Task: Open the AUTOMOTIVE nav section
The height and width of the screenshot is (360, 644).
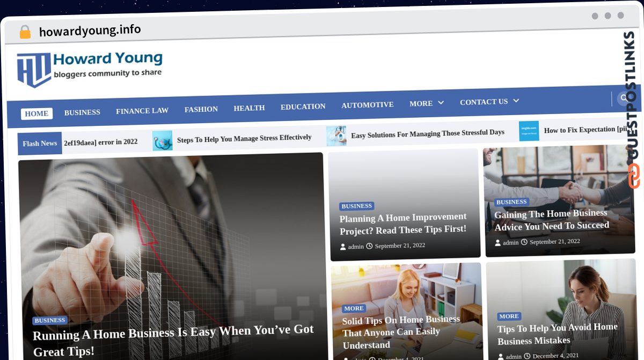Action: tap(368, 105)
